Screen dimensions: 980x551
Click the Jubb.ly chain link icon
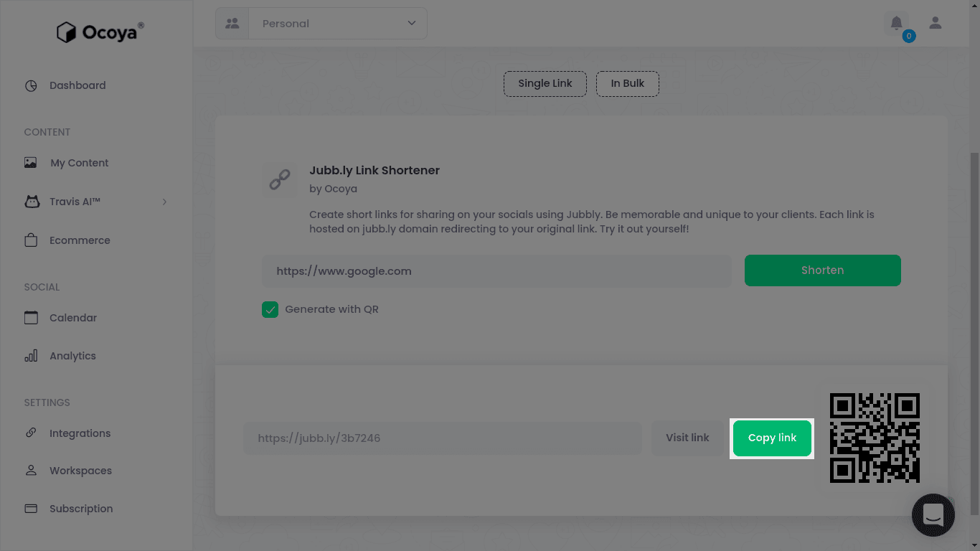[x=279, y=179]
